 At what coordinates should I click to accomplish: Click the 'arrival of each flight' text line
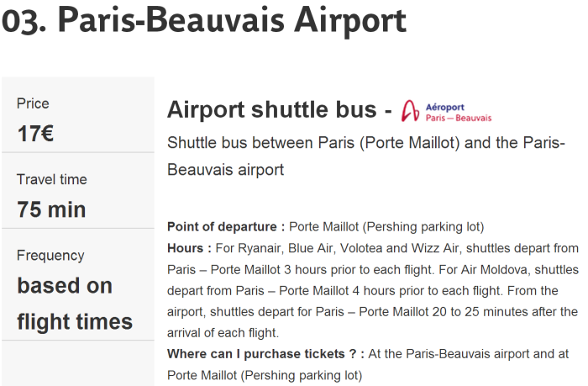pyautogui.click(x=223, y=333)
